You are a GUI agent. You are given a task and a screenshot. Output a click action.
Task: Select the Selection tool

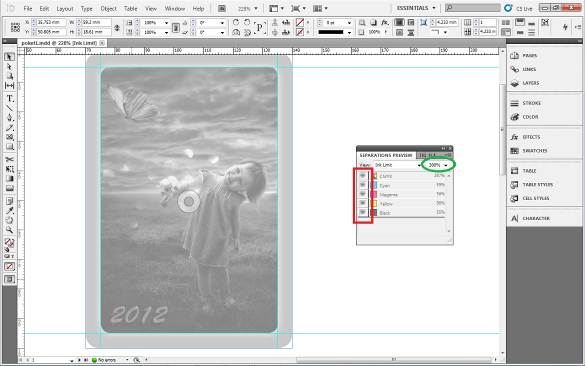(9, 57)
